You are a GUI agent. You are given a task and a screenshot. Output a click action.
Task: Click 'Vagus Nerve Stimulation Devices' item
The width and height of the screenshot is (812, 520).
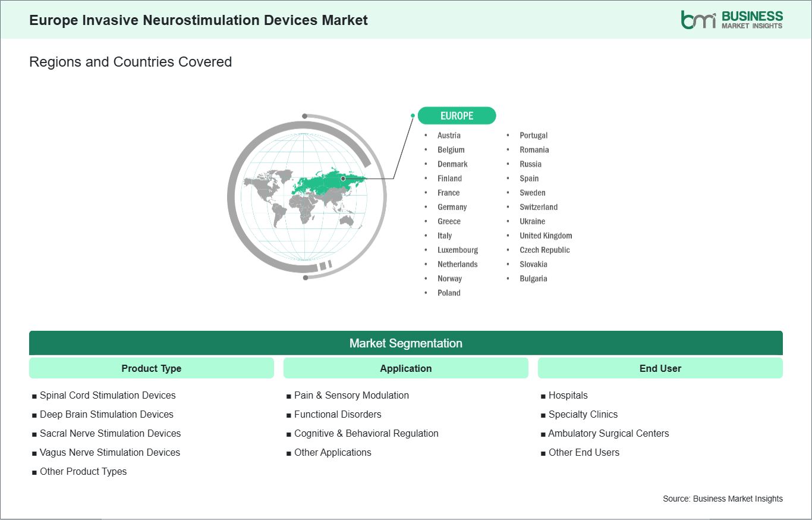(x=110, y=452)
